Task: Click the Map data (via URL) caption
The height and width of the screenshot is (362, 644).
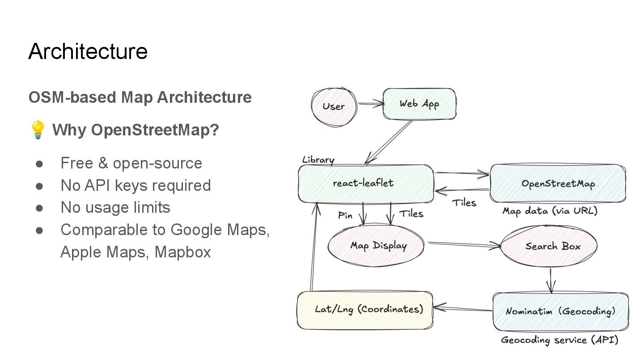Action: pyautogui.click(x=550, y=210)
